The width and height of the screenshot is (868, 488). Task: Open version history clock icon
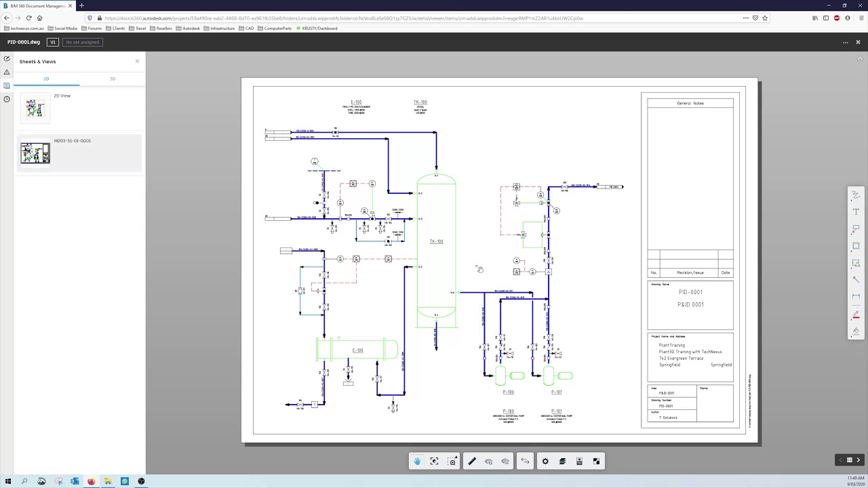(x=7, y=99)
